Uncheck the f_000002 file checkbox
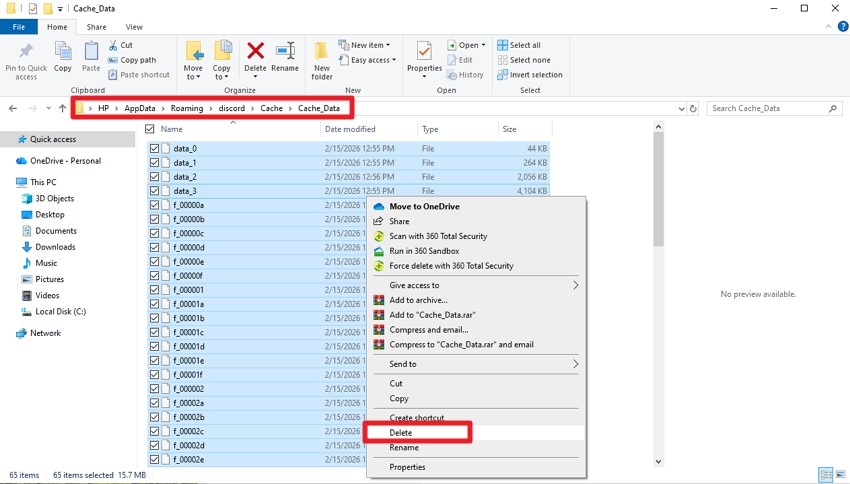Screen dimensions: 850x484 (154, 389)
